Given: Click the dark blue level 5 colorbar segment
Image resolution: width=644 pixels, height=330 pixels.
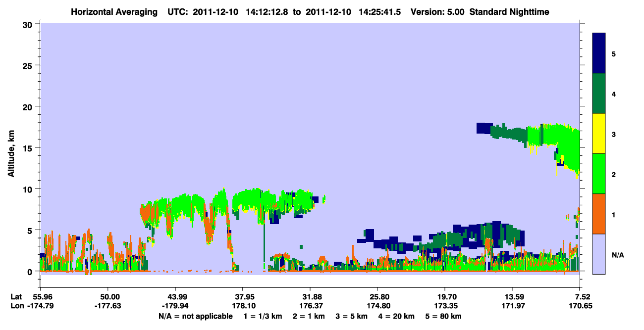Looking at the screenshot, I should pyautogui.click(x=599, y=53).
